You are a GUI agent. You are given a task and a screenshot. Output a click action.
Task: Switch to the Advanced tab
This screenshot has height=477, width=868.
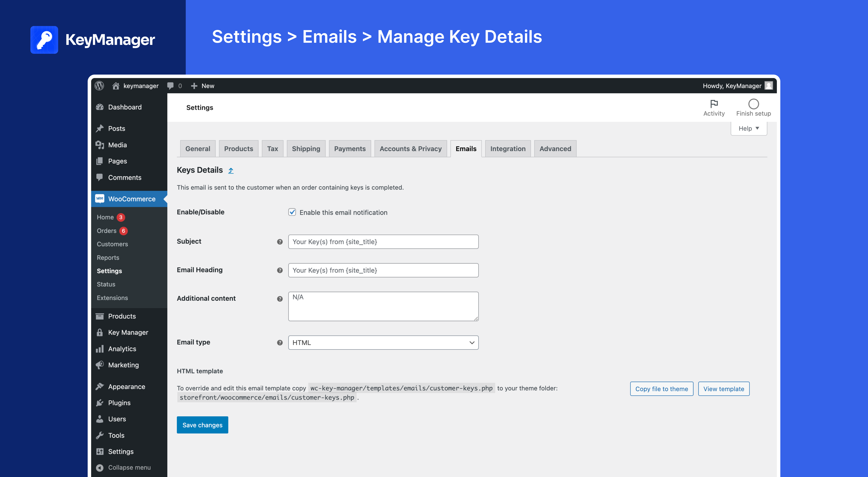tap(555, 149)
